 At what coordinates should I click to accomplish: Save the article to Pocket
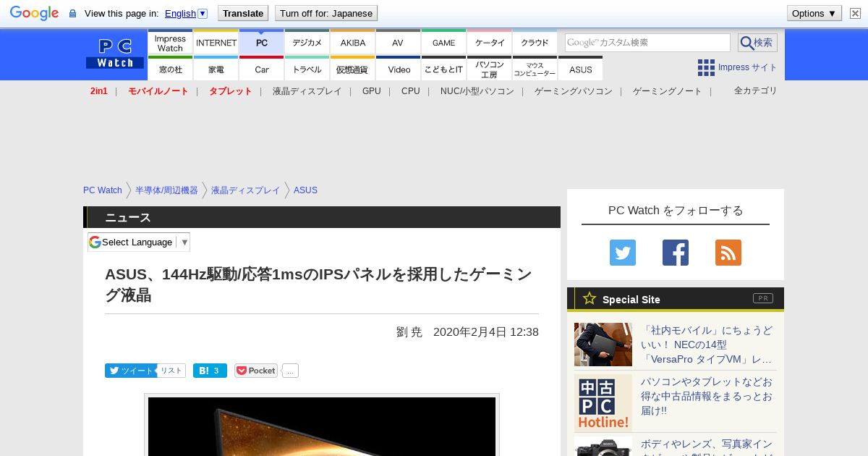click(x=256, y=371)
